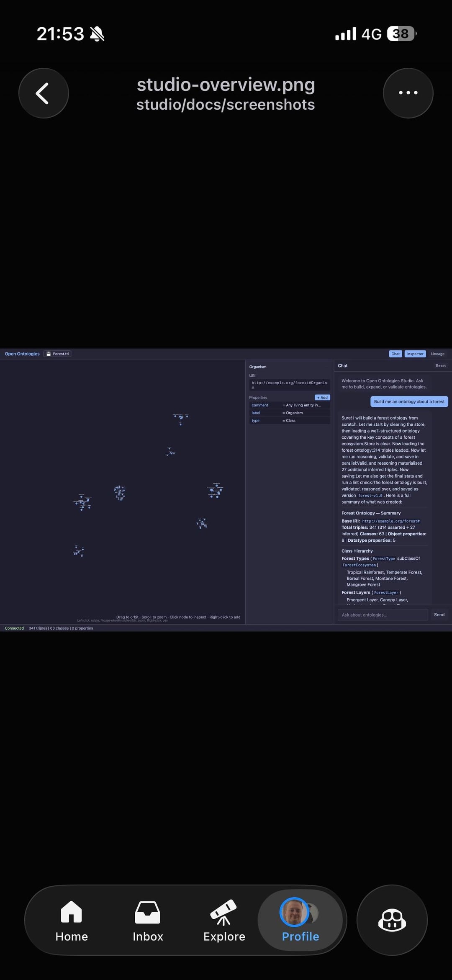The image size is (452, 980).
Task: Tap the studio-overview.png image preview
Action: click(226, 490)
